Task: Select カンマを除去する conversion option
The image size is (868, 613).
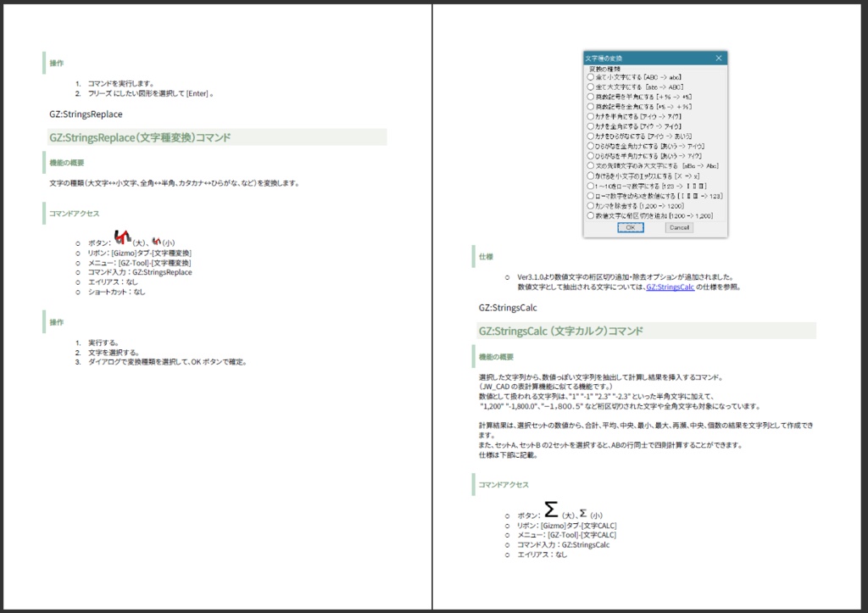Action: [590, 206]
